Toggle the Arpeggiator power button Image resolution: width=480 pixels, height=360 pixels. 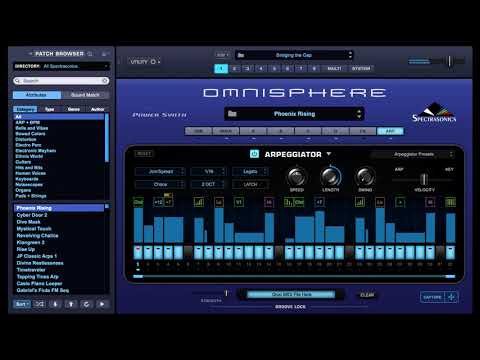coord(254,154)
